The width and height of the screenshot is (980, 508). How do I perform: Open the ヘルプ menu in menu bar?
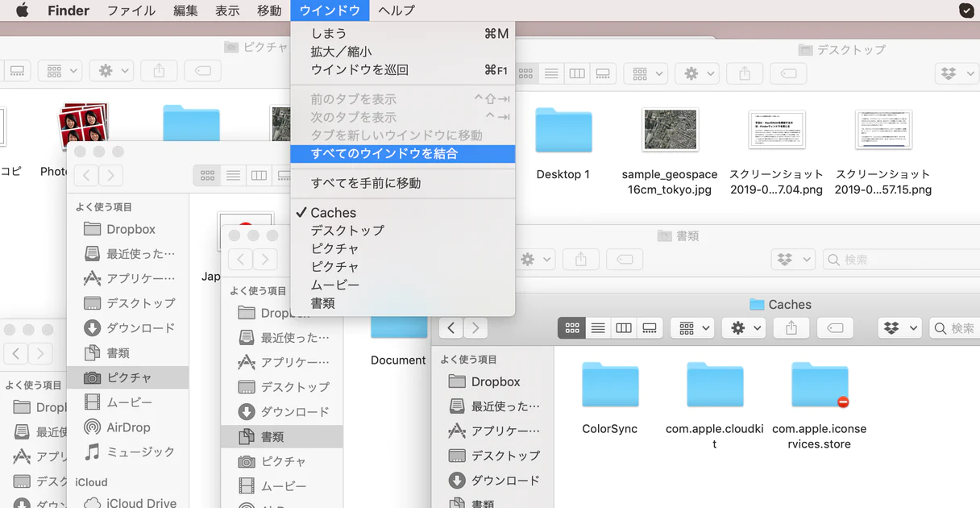[x=397, y=10]
